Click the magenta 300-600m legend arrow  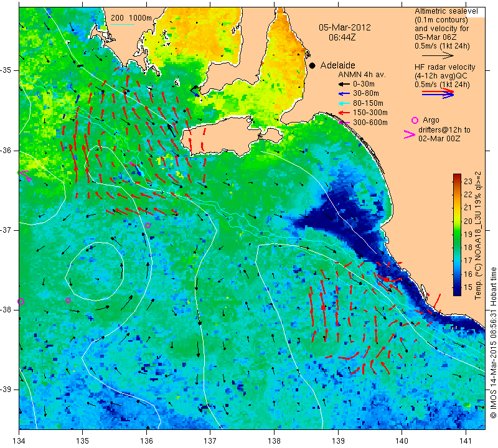(x=344, y=123)
